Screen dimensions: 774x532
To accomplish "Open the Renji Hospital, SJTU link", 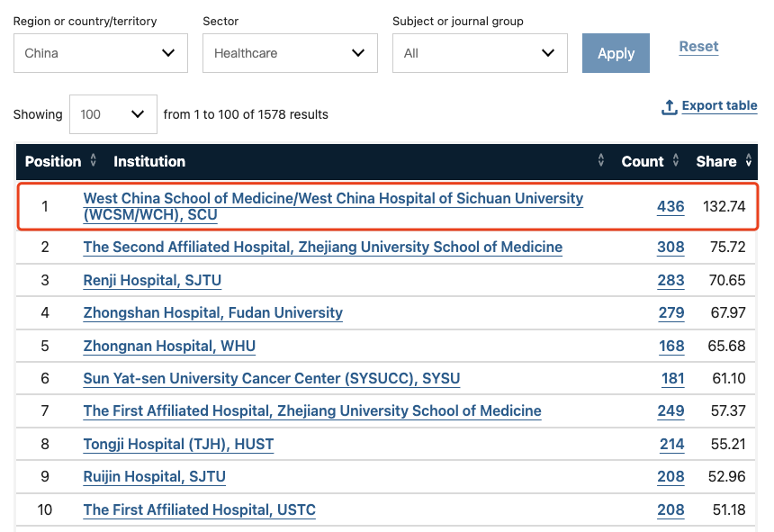I will coord(152,280).
